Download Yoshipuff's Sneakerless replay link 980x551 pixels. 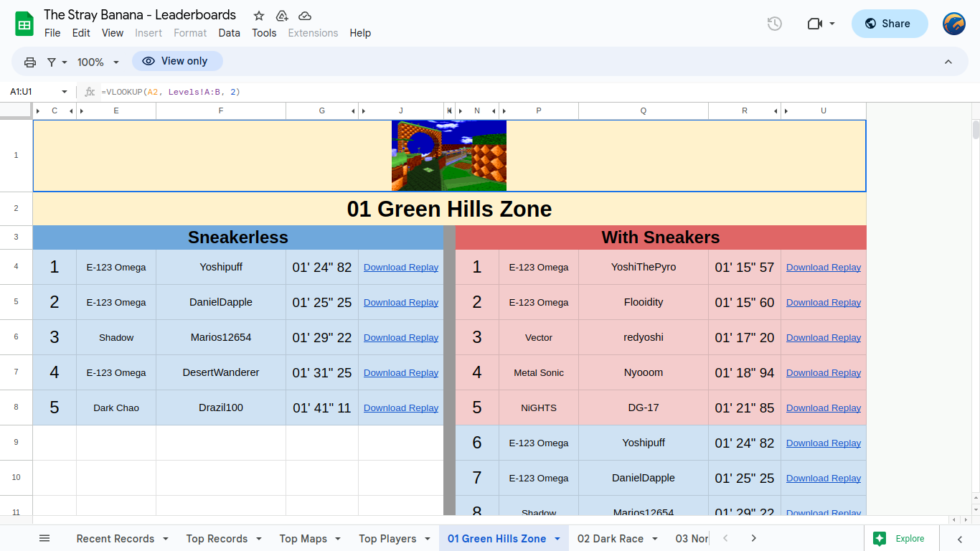[400, 268]
